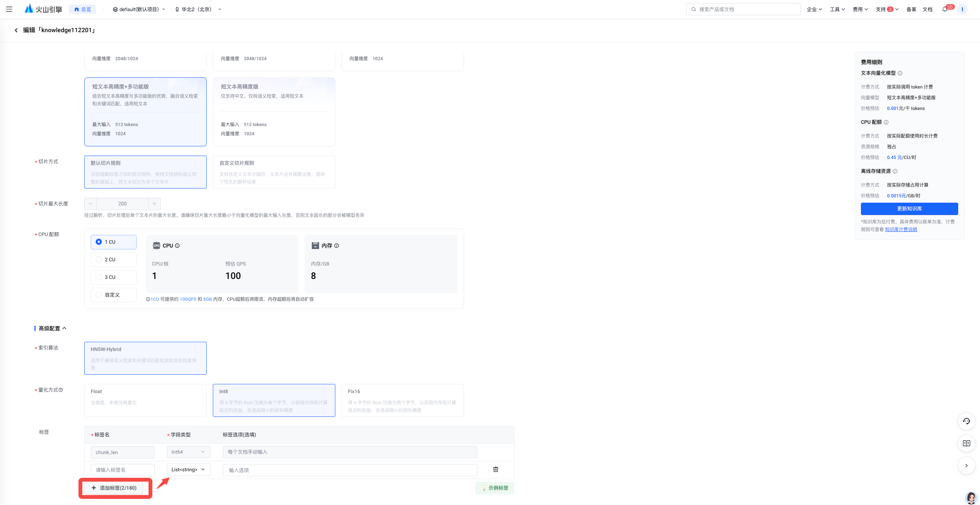The image size is (980, 505).
Task: Increase 切片最大长度 with the plus stepper
Action: click(155, 204)
